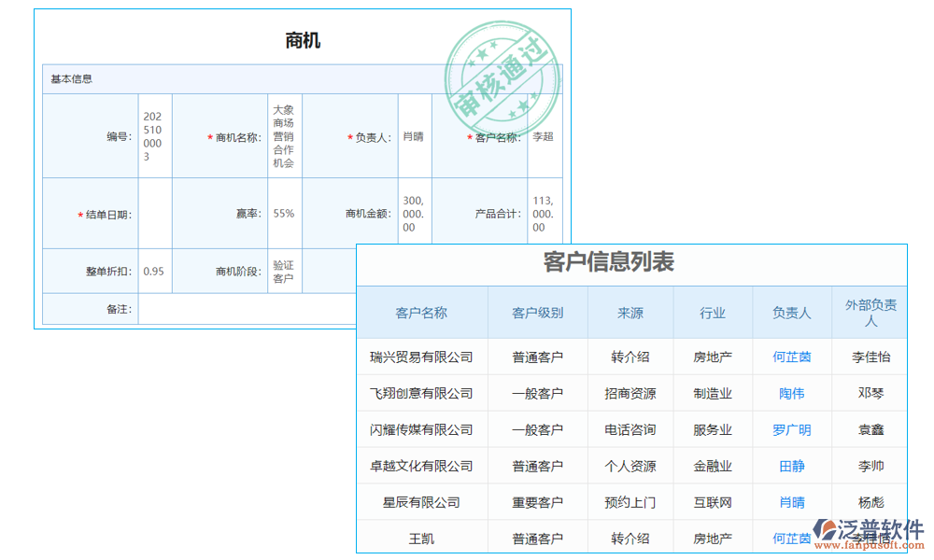Screen dimensions: 934x560
Task: Select the 瑞兴贸易有限公司 customer row
Action: (422, 357)
